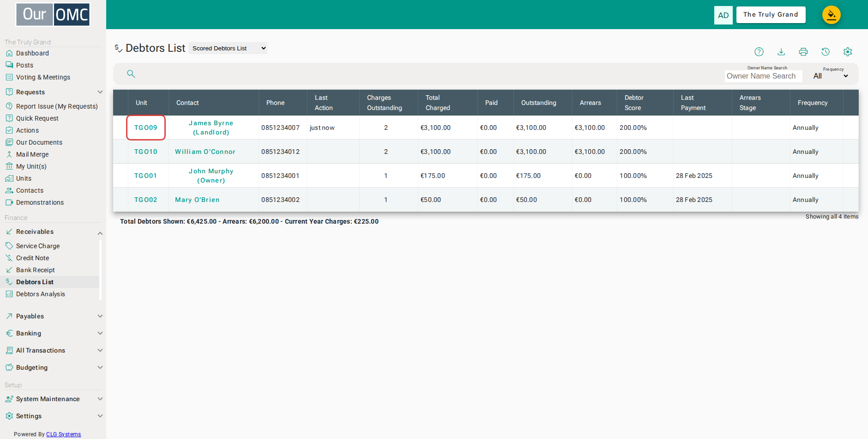
Task: Open contact John Murphy (Owner)
Action: [211, 176]
